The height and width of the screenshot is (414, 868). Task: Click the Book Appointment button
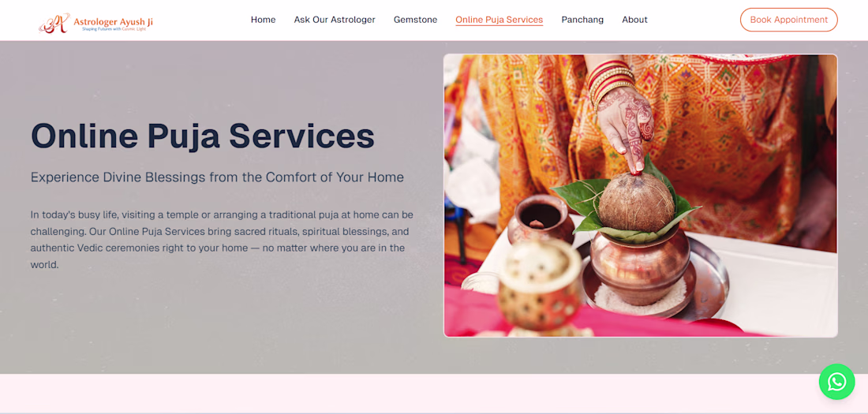click(x=788, y=20)
